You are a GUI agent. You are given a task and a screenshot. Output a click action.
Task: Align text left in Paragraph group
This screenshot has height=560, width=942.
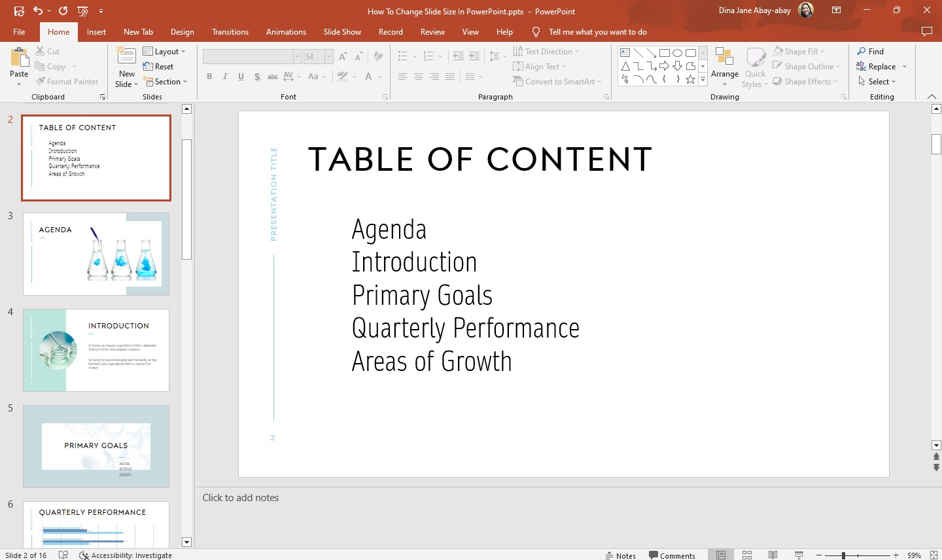tap(403, 77)
